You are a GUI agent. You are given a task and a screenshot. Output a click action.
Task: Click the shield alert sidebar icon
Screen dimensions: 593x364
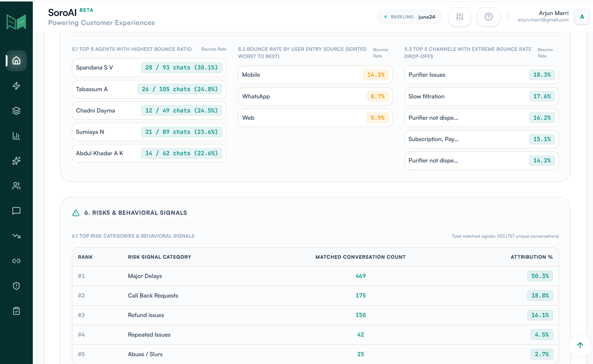(16, 285)
